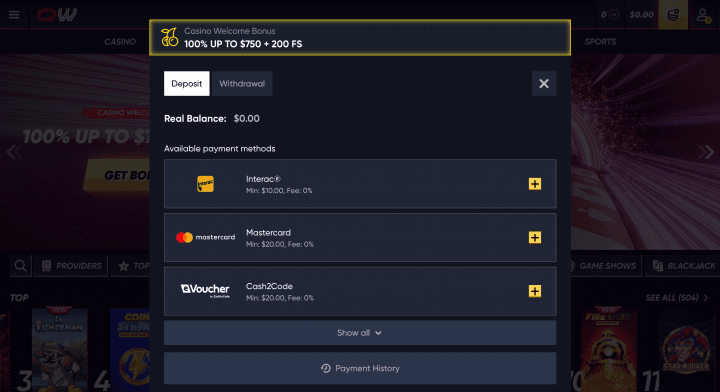
Task: Open the PROVIDERS filter
Action: click(x=71, y=266)
